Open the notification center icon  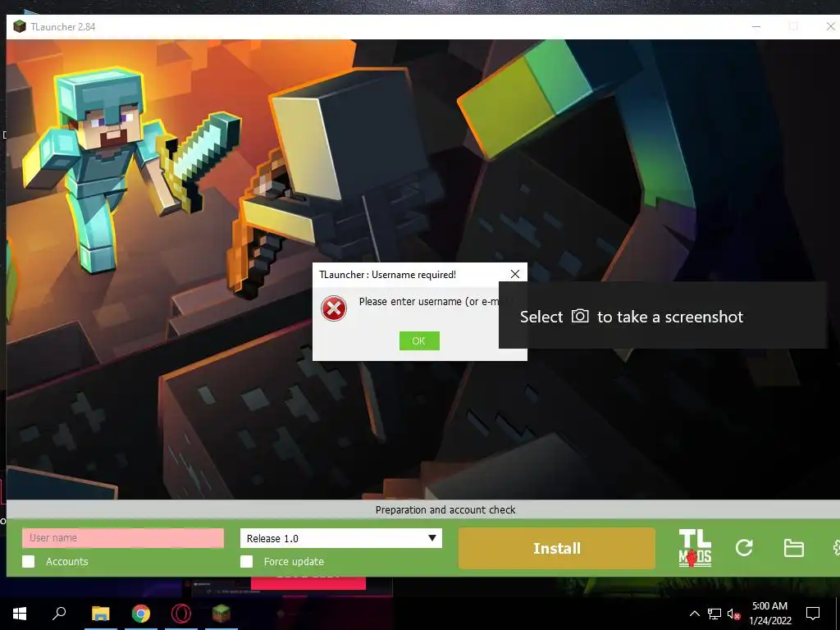(813, 614)
